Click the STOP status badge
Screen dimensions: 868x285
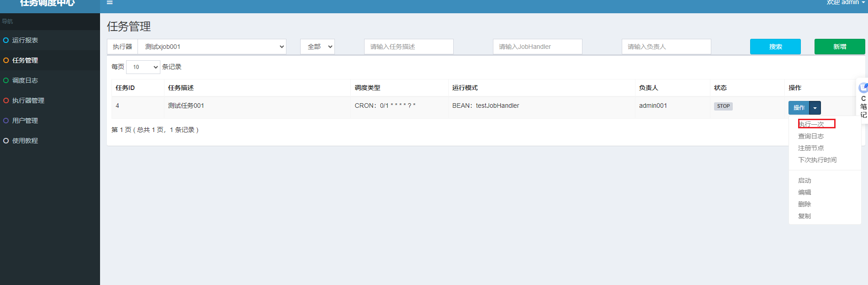pyautogui.click(x=723, y=106)
